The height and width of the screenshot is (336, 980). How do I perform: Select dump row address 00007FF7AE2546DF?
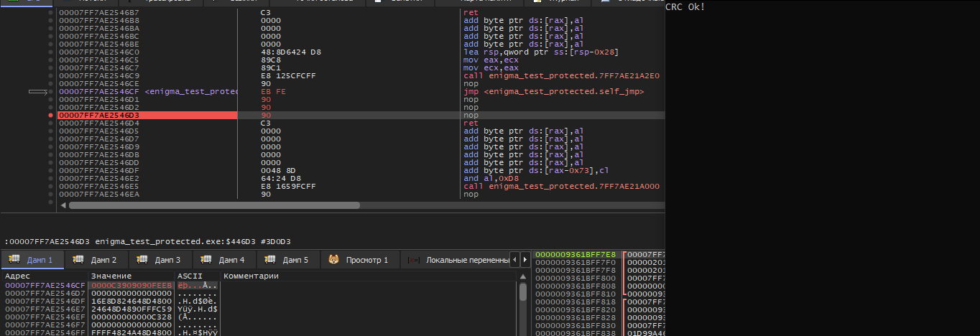[45, 301]
